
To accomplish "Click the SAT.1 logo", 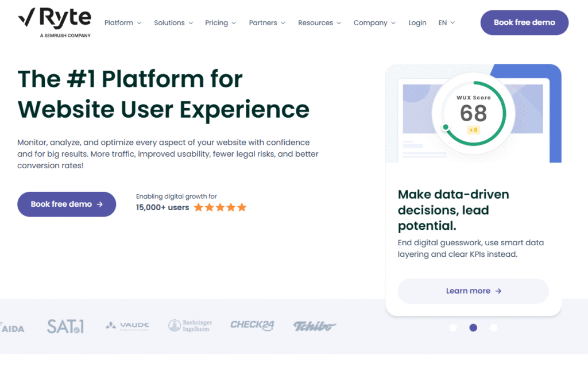I will tap(65, 326).
